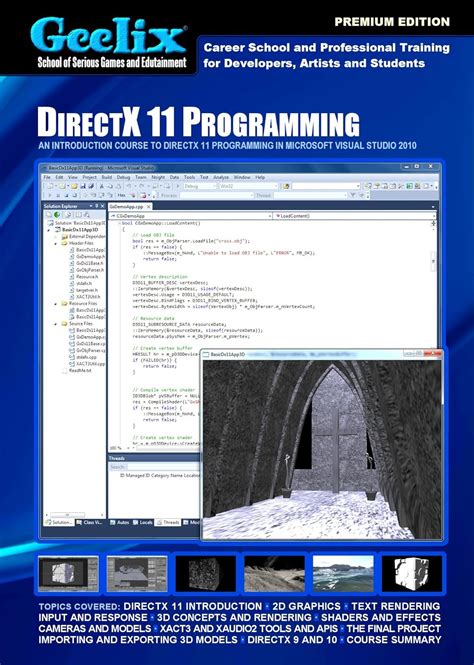Switch to the Locals tab
Screen dimensions: 474x665
pos(143,522)
